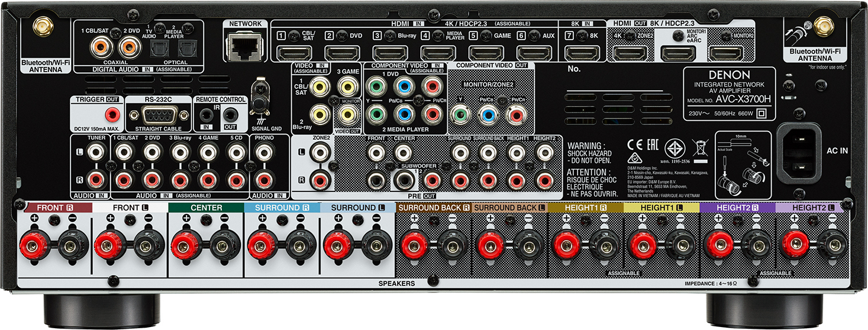
Task: Select composite video 1 CBL/SAT yellow jack
Action: (320, 88)
